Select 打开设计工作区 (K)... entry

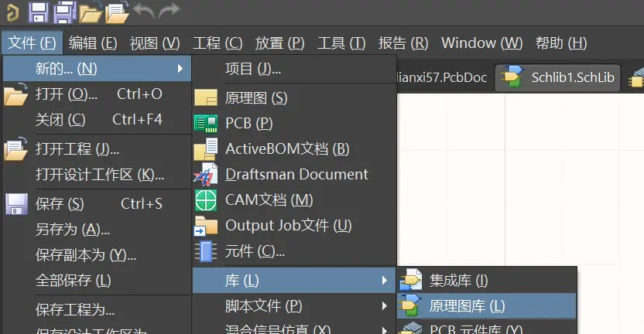click(97, 175)
